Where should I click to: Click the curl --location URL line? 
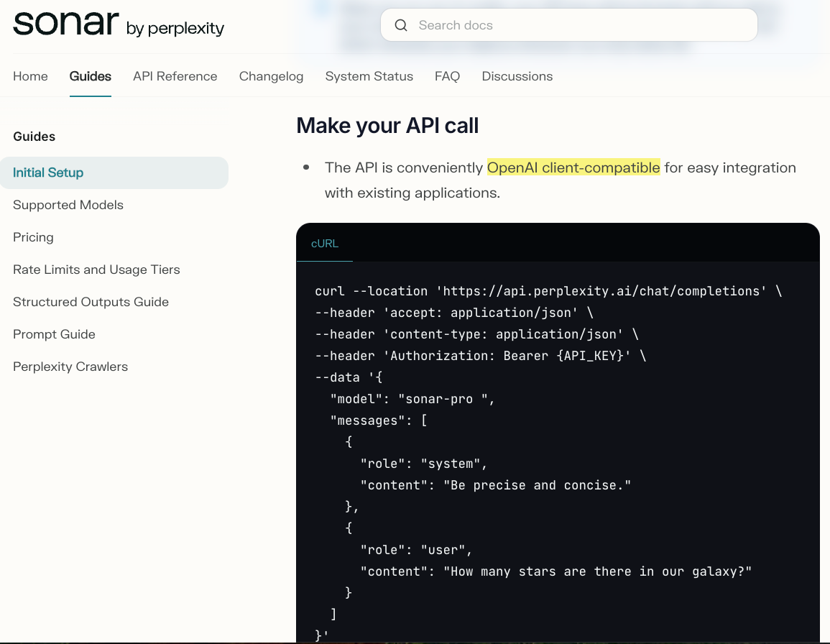tap(548, 291)
